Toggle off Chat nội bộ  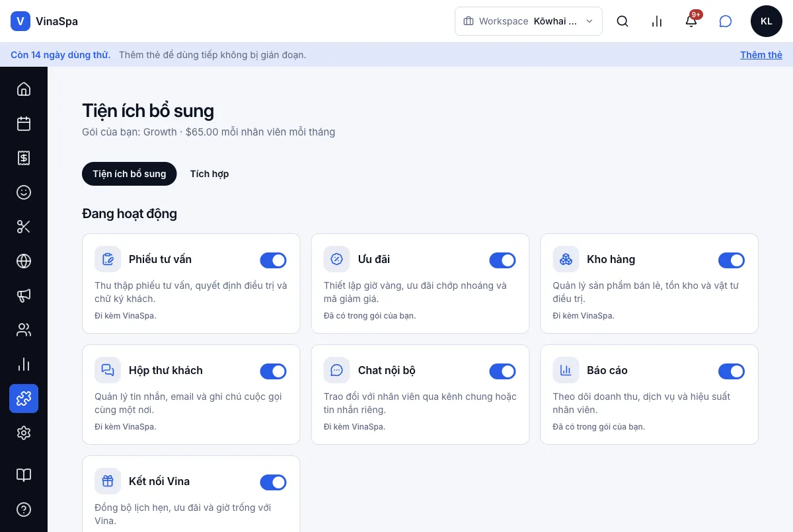pos(502,371)
